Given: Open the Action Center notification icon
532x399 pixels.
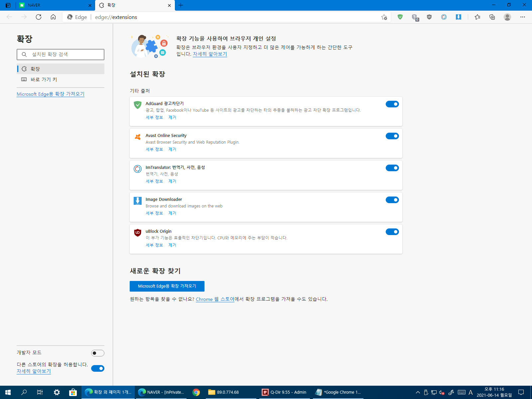Looking at the screenshot, I should click(521, 392).
